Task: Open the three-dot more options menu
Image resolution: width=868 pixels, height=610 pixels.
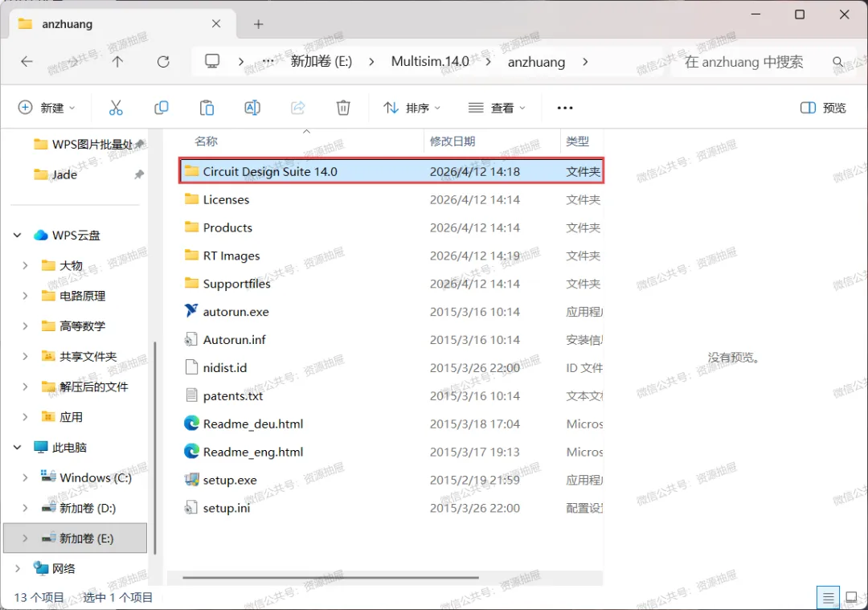Action: (x=565, y=108)
